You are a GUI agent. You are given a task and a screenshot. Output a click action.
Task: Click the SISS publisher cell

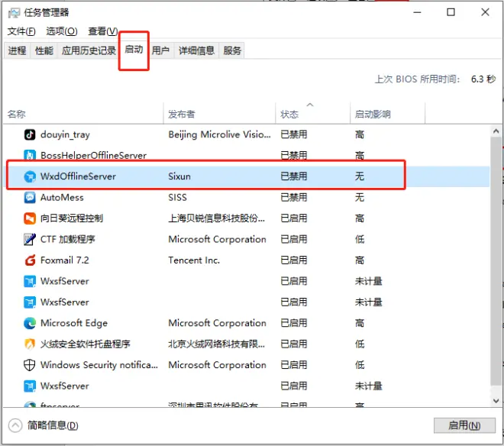[x=177, y=197]
